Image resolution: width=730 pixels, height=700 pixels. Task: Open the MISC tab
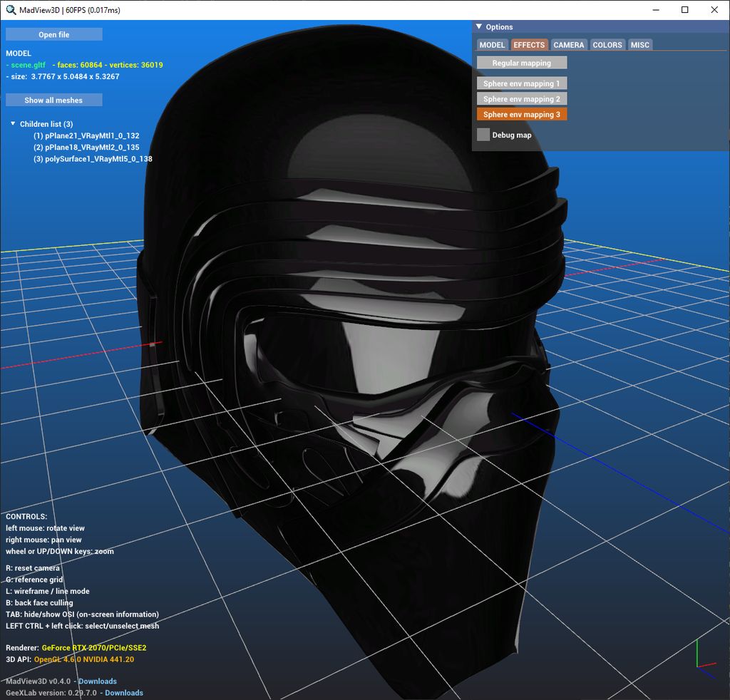click(x=639, y=45)
